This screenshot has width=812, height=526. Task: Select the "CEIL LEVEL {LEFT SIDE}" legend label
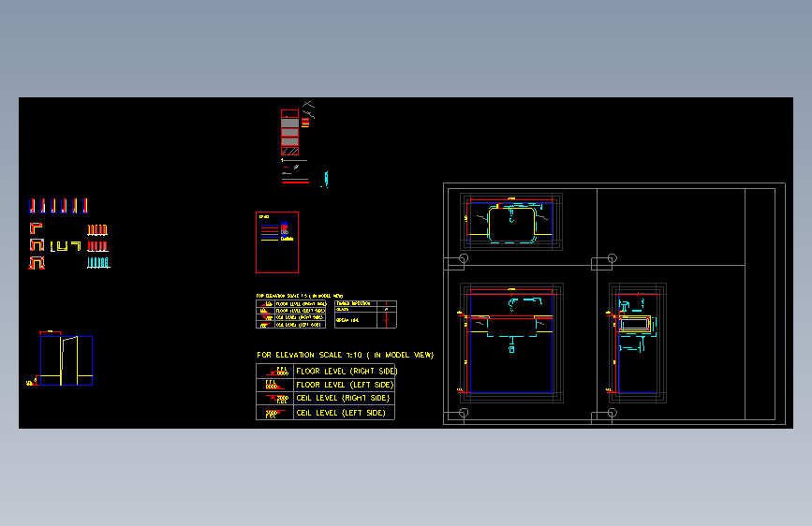coord(341,413)
